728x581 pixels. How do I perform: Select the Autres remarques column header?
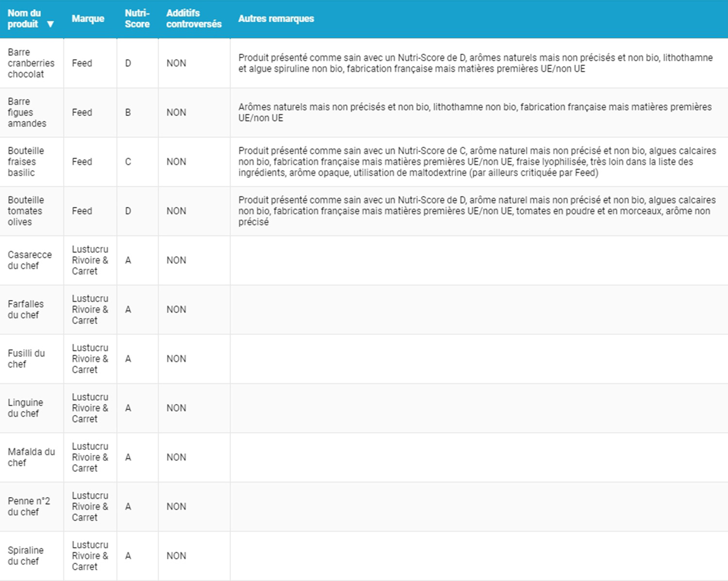coord(276,18)
